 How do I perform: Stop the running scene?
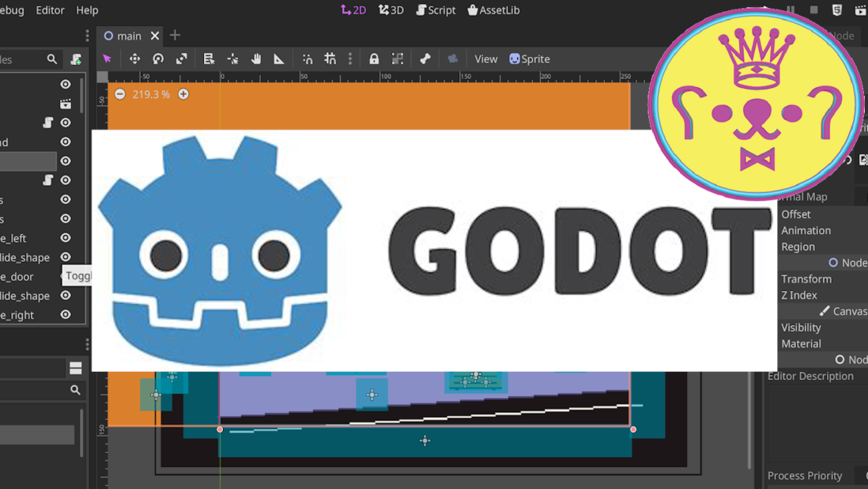(x=813, y=9)
